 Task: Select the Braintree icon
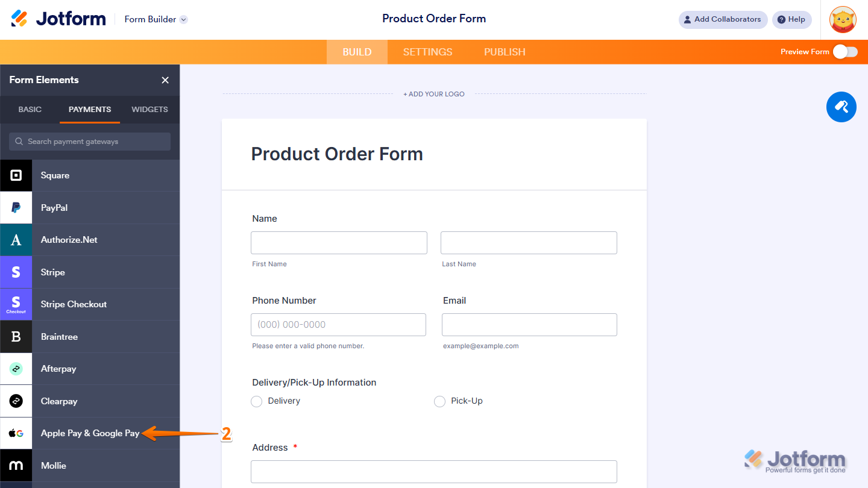pyautogui.click(x=16, y=337)
